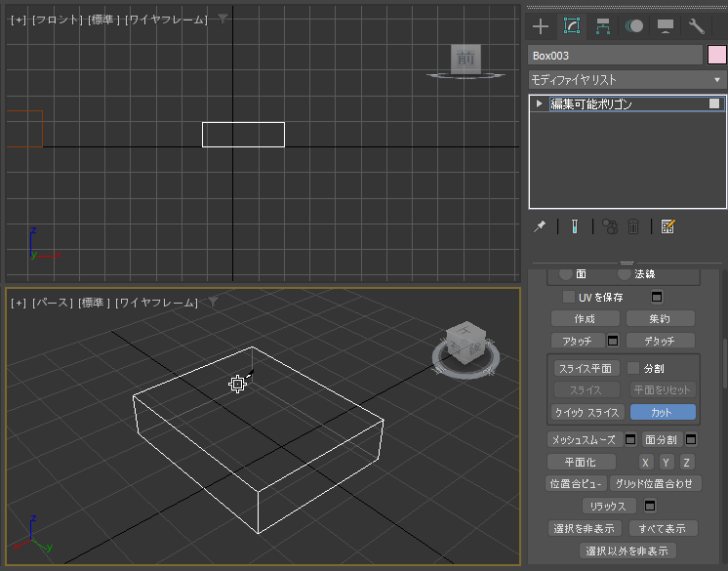Open the front viewport [標準] menu
This screenshot has width=728, height=571.
click(x=103, y=20)
